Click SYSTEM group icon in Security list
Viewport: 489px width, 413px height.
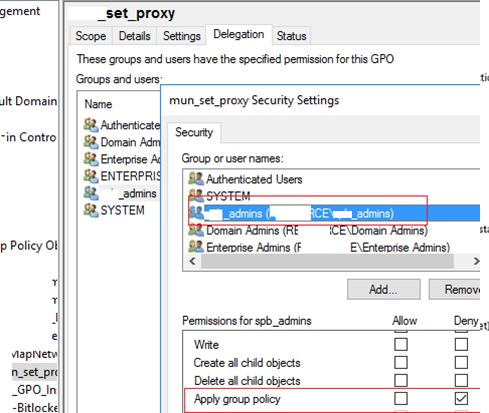tap(196, 196)
